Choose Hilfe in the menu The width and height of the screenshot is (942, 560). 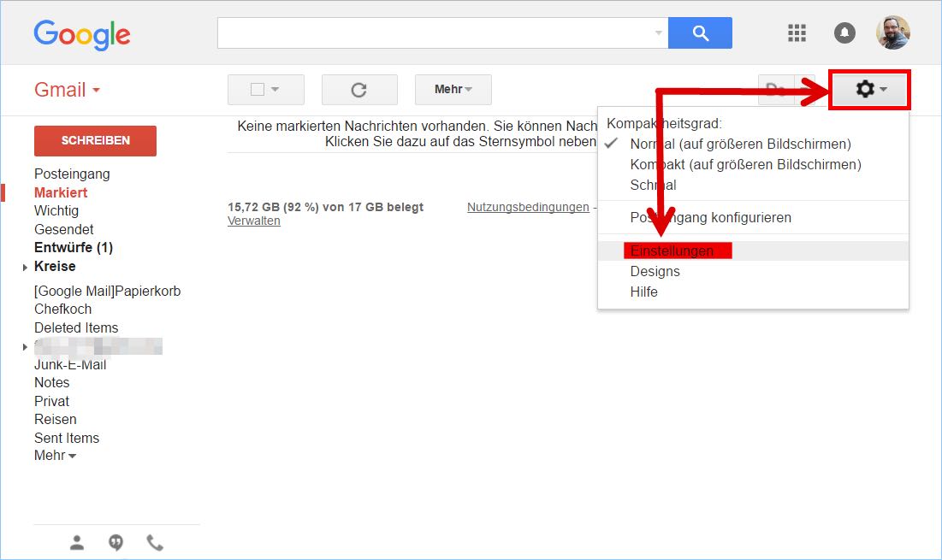pyautogui.click(x=643, y=292)
